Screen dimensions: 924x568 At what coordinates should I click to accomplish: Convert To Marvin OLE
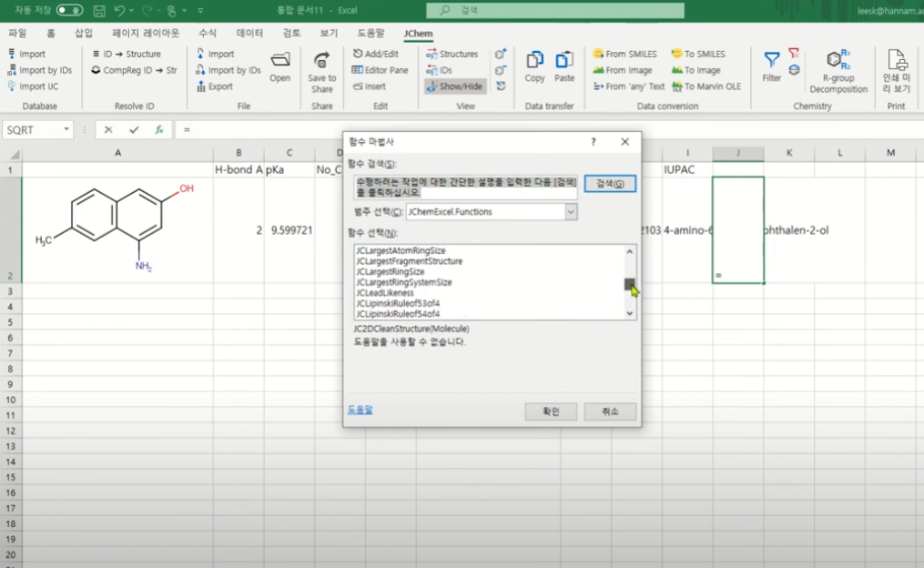tap(706, 86)
